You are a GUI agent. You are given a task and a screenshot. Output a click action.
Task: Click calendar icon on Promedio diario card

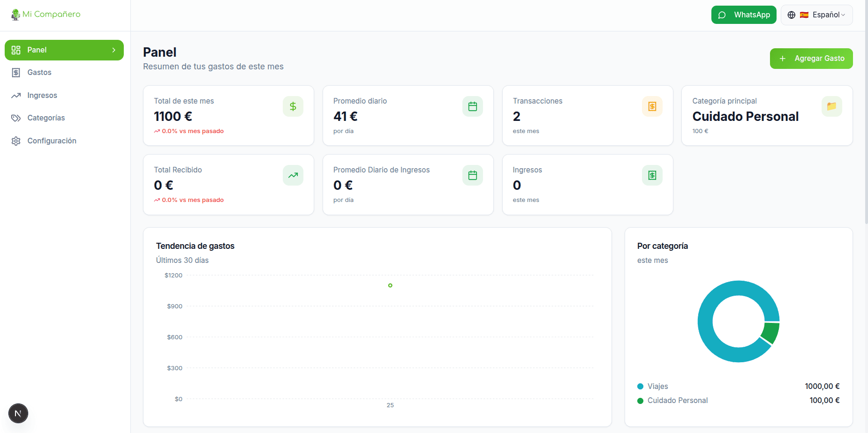pyautogui.click(x=472, y=106)
